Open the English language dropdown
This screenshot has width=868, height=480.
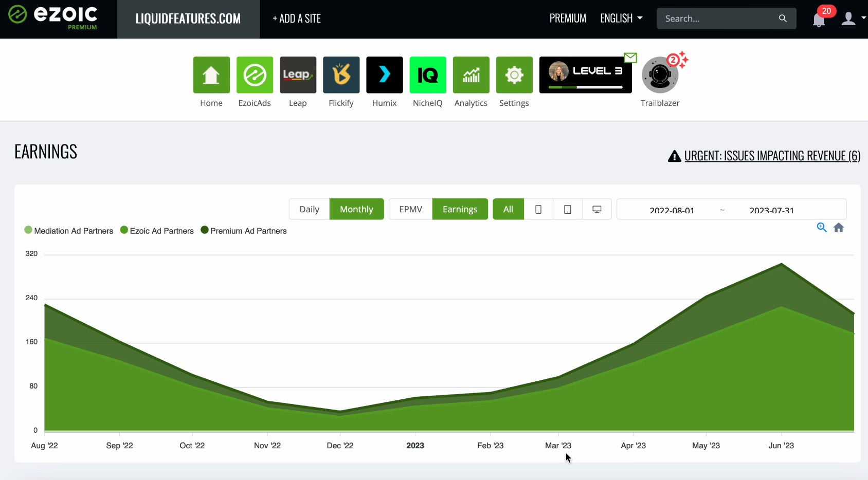pyautogui.click(x=621, y=19)
